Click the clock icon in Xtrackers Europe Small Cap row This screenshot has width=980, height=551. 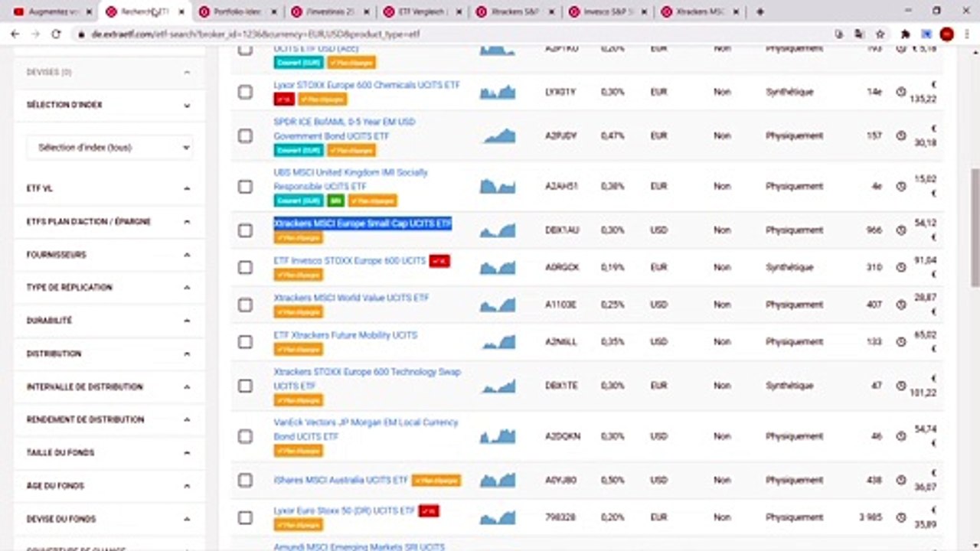point(901,230)
